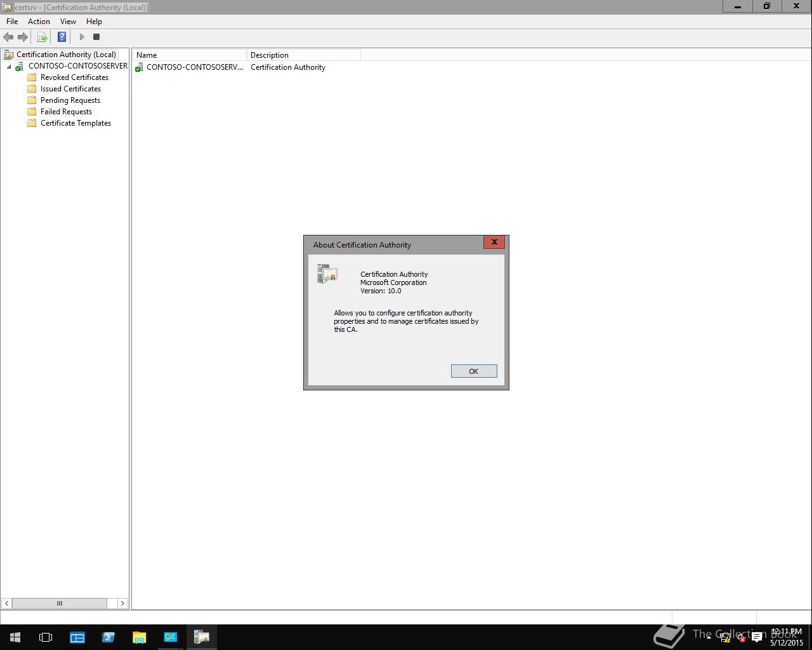Sort by the Description column header
The height and width of the screenshot is (650, 812).
(303, 55)
